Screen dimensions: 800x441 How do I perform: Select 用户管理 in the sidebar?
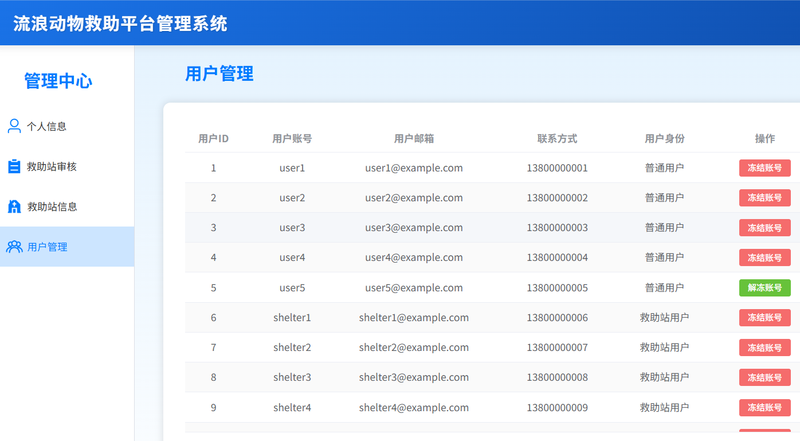[x=67, y=247]
